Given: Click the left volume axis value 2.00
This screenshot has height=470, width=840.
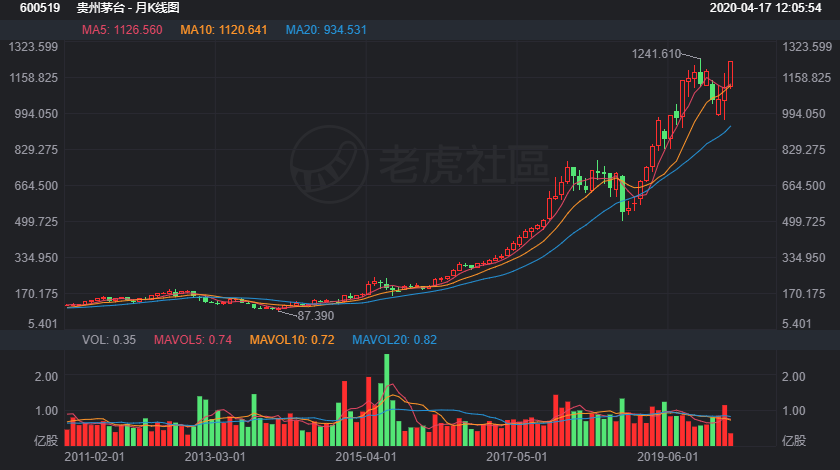Looking at the screenshot, I should coord(46,377).
